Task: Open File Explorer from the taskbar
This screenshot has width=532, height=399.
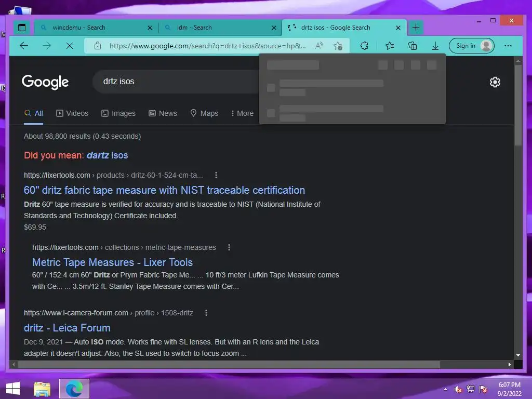Action: click(x=42, y=389)
